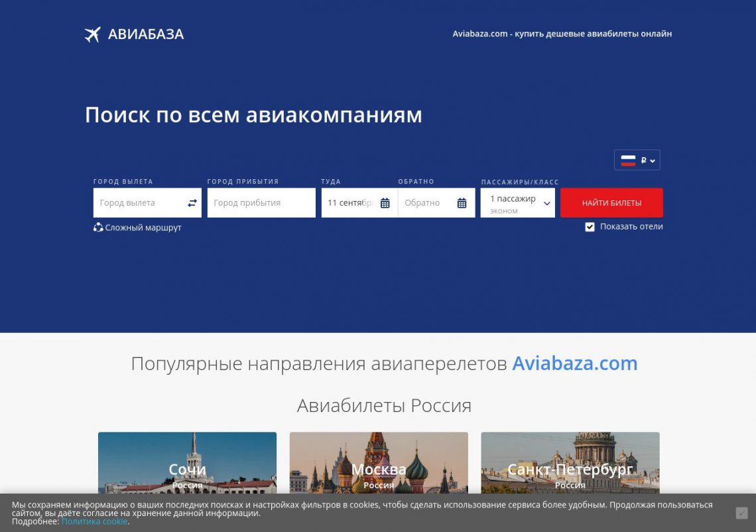Open the Обратно return calendar icon

pos(462,203)
